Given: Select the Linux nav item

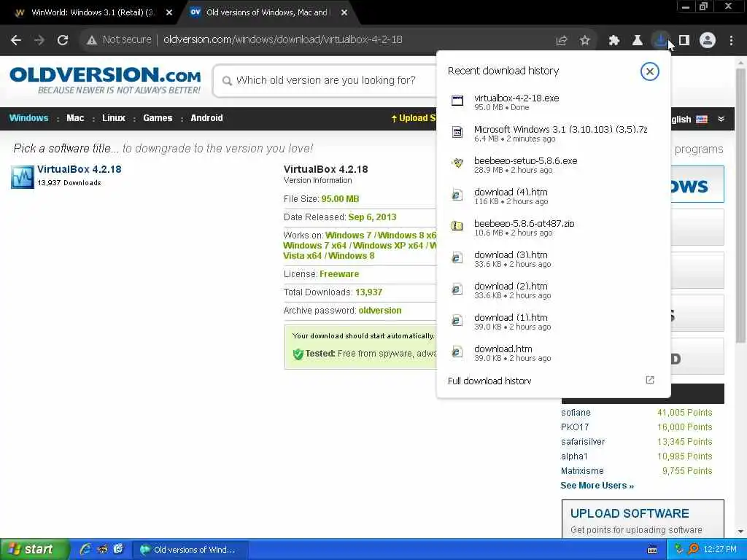Looking at the screenshot, I should (x=113, y=118).
